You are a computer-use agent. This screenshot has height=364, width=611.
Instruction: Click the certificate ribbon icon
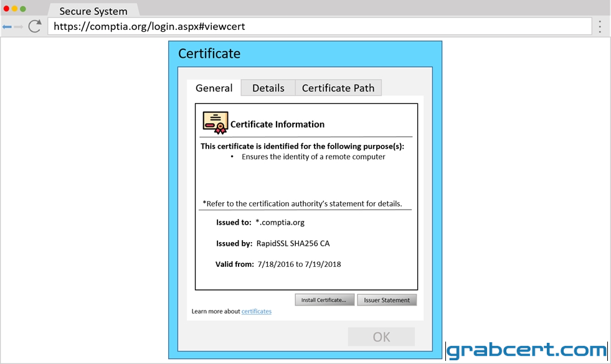point(215,123)
